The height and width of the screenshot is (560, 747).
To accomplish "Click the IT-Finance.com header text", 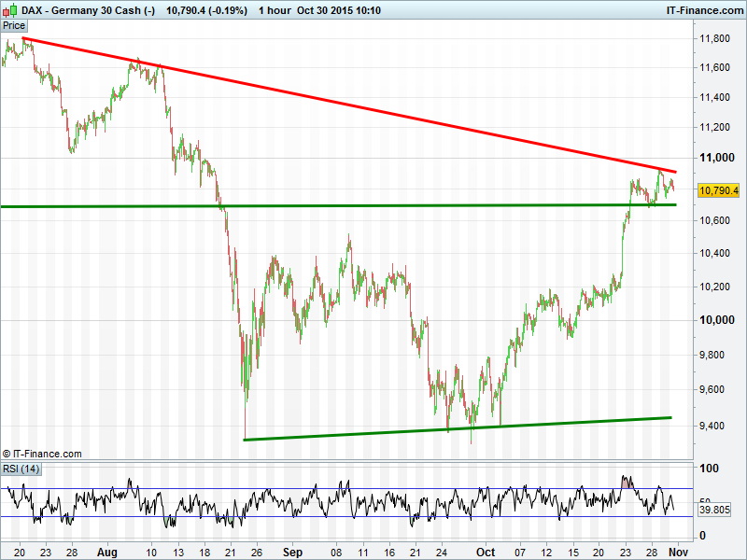I will pos(705,10).
